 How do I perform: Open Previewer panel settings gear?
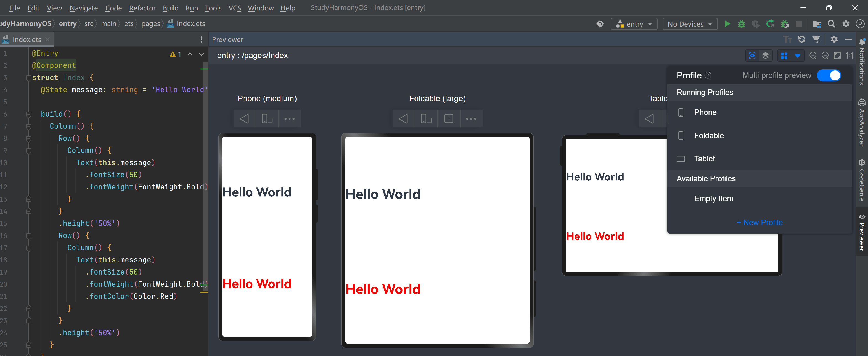(x=834, y=39)
